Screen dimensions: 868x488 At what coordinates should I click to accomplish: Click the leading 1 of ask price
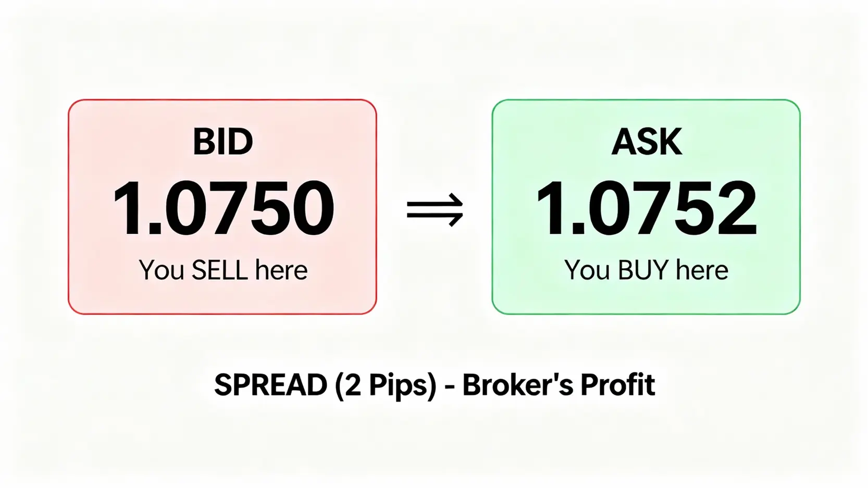point(550,209)
